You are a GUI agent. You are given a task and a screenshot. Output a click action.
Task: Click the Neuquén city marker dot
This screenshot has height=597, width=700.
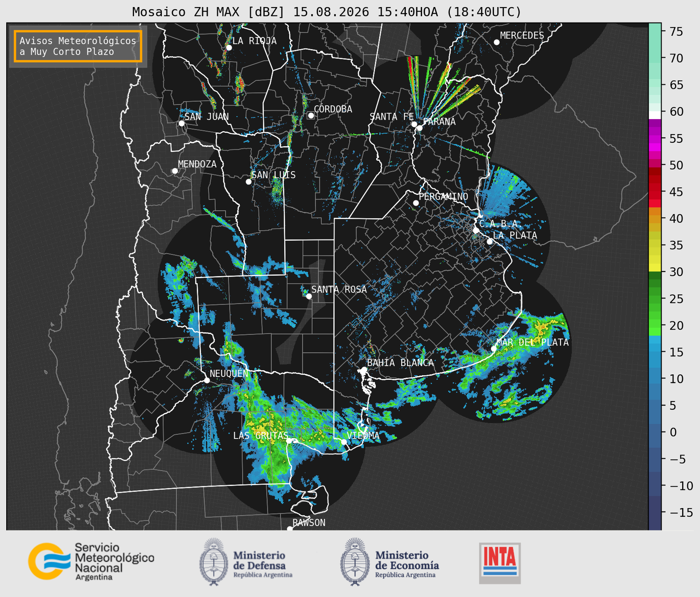point(207,380)
